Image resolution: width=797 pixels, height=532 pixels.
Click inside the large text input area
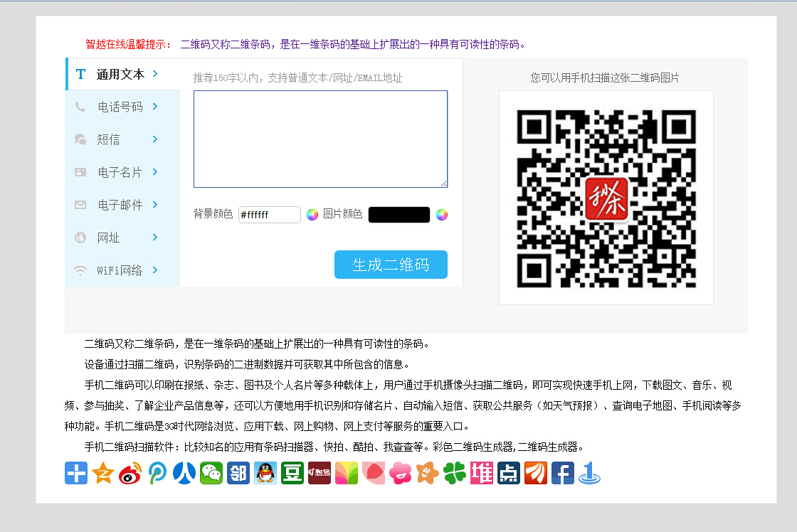click(320, 139)
